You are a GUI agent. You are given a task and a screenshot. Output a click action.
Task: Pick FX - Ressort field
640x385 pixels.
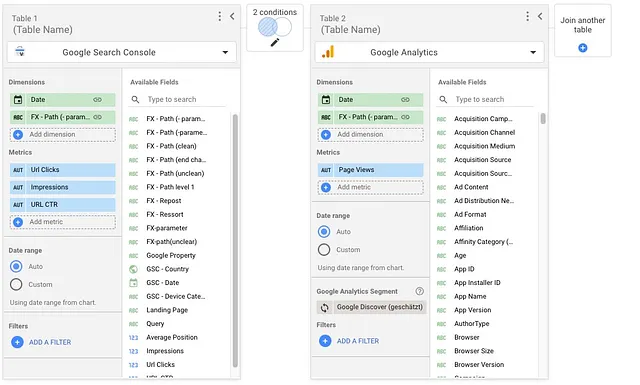pos(164,214)
